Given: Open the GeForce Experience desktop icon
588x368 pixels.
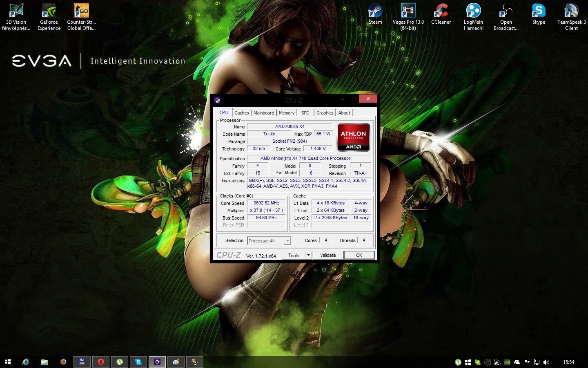Looking at the screenshot, I should click(x=49, y=17).
